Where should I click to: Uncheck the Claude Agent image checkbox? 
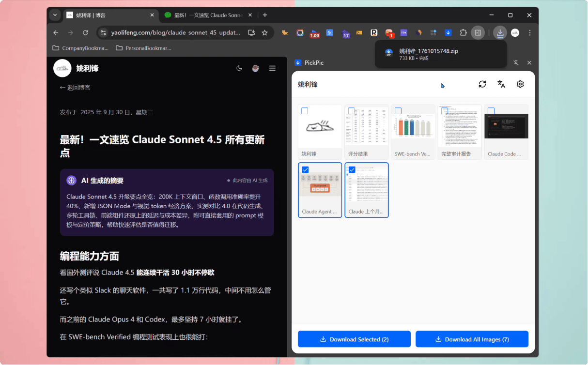point(305,169)
